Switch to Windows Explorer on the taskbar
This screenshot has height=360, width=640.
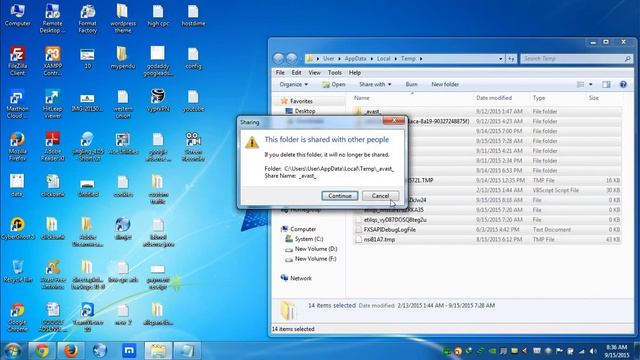click(158, 351)
